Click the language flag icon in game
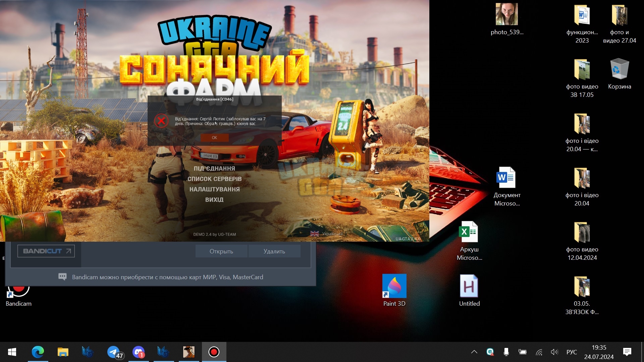 pyautogui.click(x=315, y=234)
